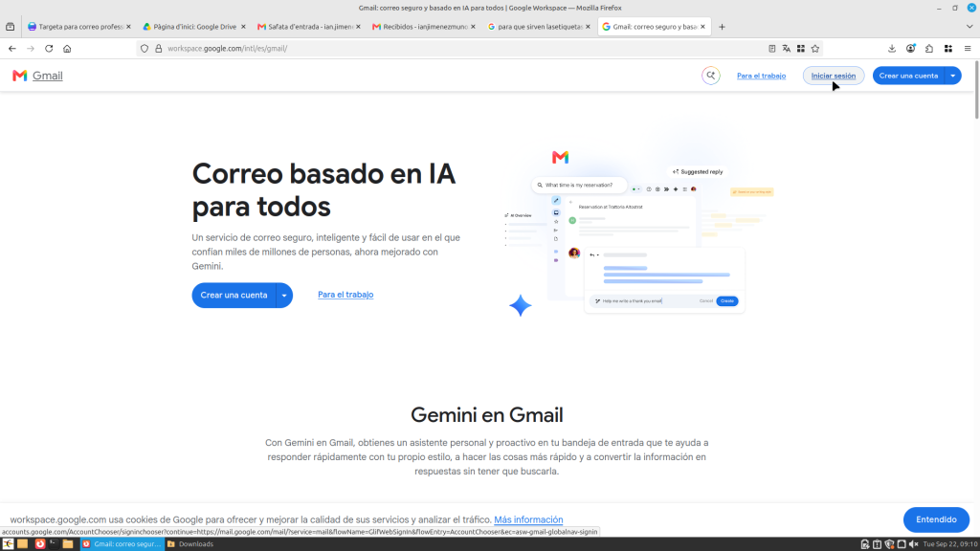This screenshot has height=551, width=980.
Task: Switch to the Recibidos Gmail tab
Action: pyautogui.click(x=423, y=27)
